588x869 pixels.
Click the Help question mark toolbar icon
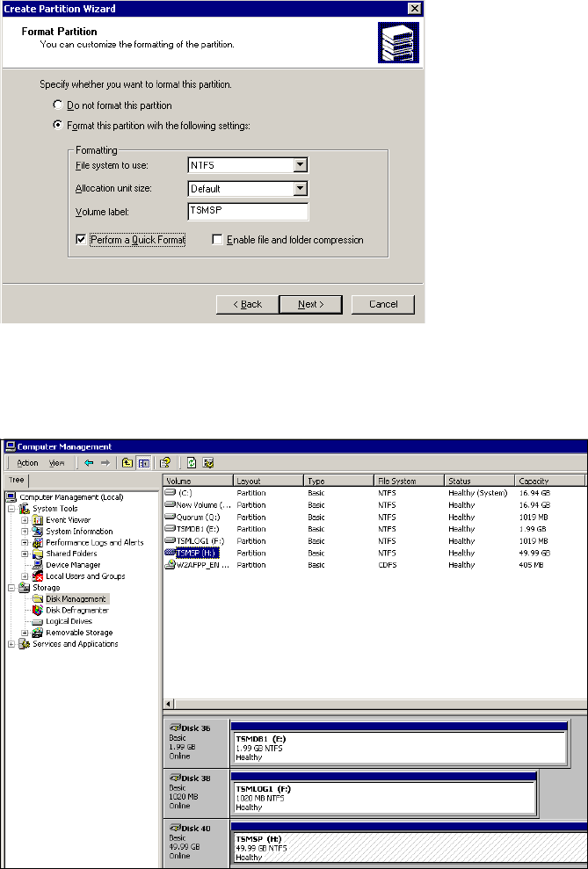[165, 463]
